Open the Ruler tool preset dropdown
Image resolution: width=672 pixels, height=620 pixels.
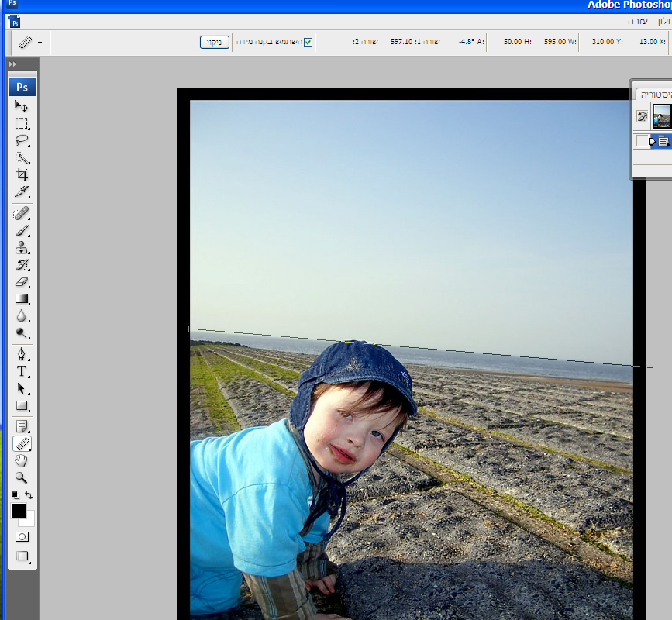coord(40,43)
